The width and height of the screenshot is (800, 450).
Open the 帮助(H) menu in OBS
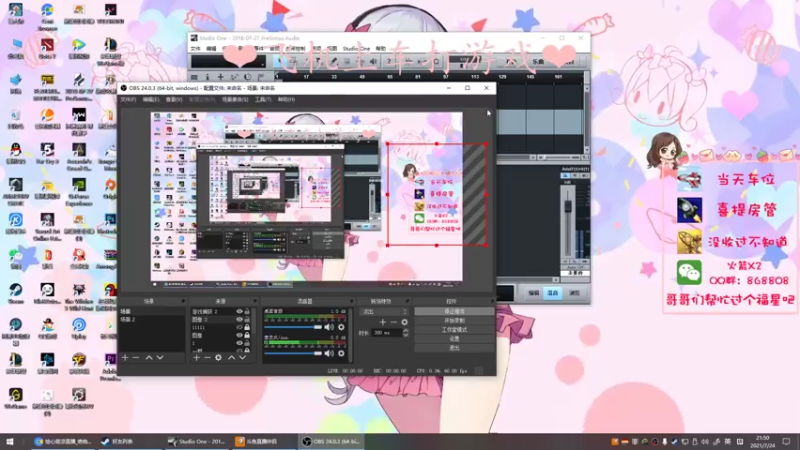tap(286, 99)
